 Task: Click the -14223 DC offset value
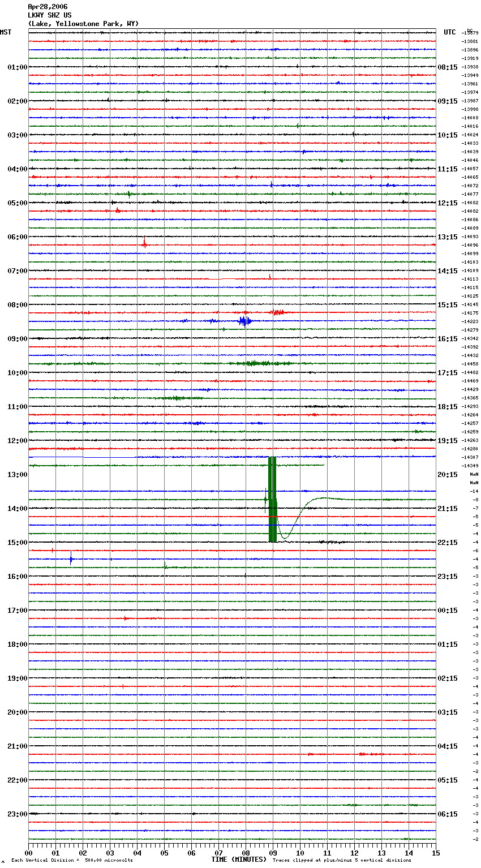click(470, 321)
